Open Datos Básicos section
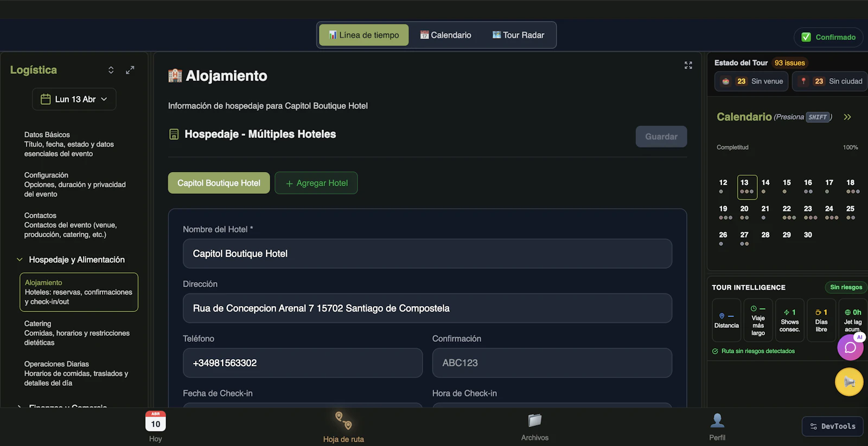The image size is (868, 446). (69, 144)
